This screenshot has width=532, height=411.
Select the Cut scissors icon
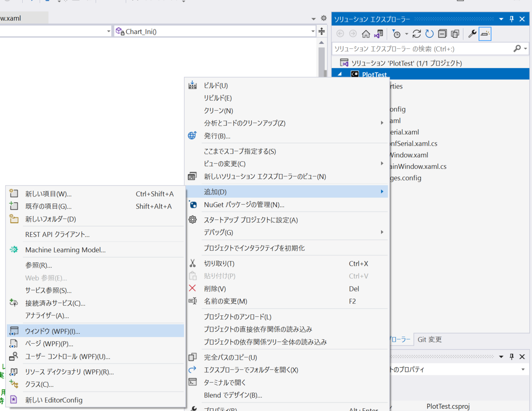click(x=192, y=264)
